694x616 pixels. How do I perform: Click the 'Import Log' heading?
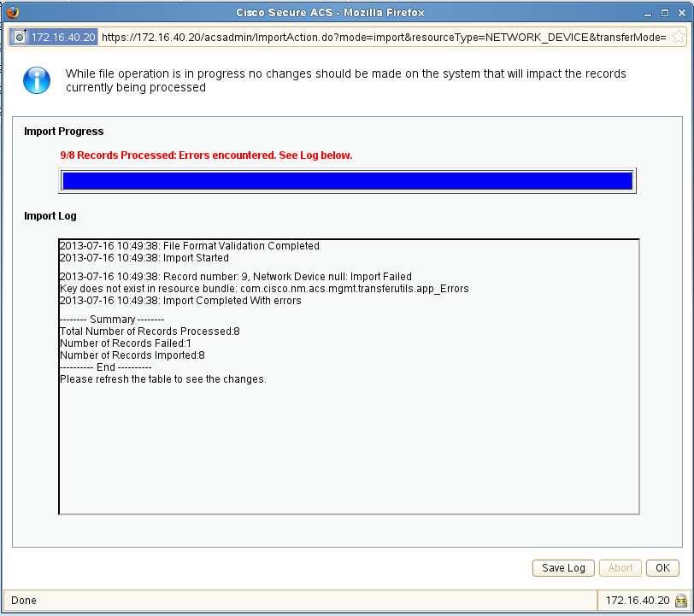point(50,216)
